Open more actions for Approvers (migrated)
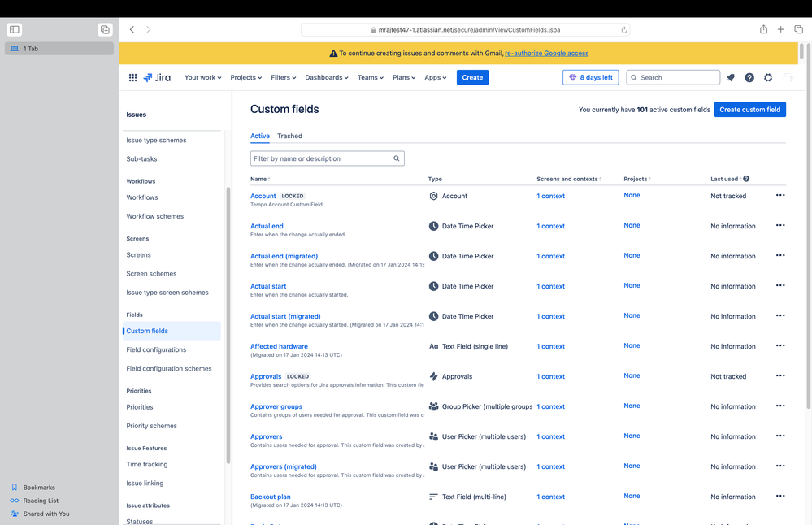812x525 pixels. coord(779,466)
